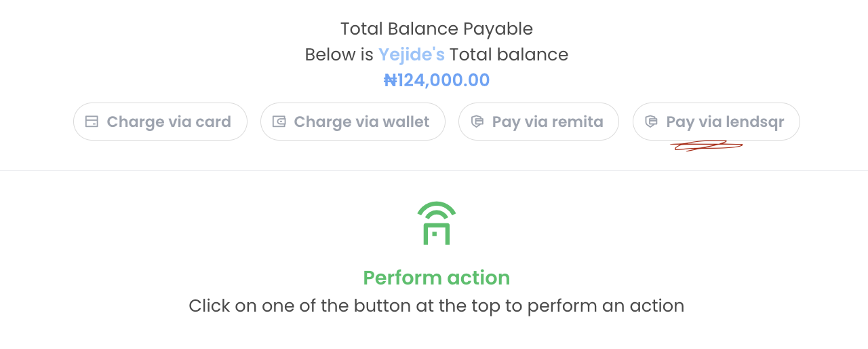This screenshot has height=349, width=868.
Task: Click the highlighted name Yejide's
Action: pos(411,54)
